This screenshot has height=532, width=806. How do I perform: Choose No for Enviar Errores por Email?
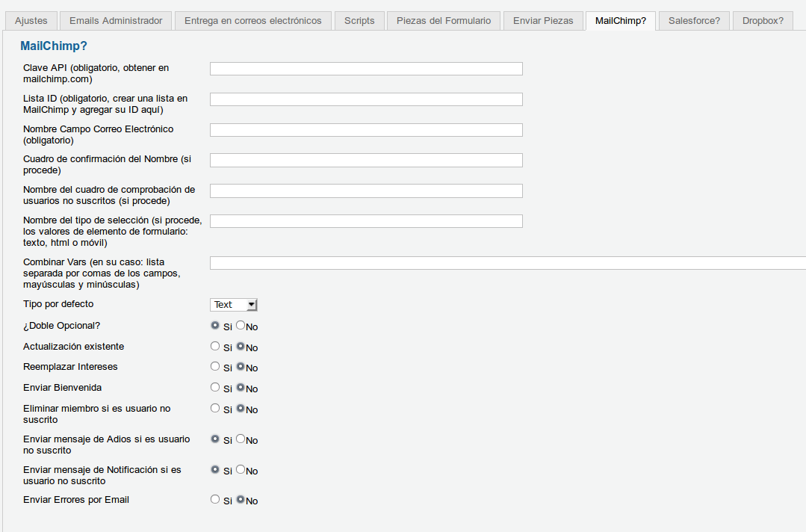point(240,500)
